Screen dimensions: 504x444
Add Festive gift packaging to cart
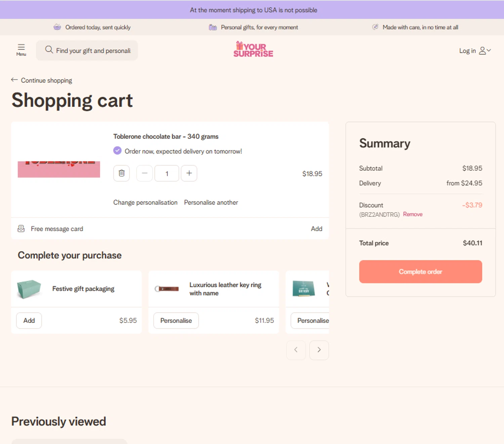point(29,321)
